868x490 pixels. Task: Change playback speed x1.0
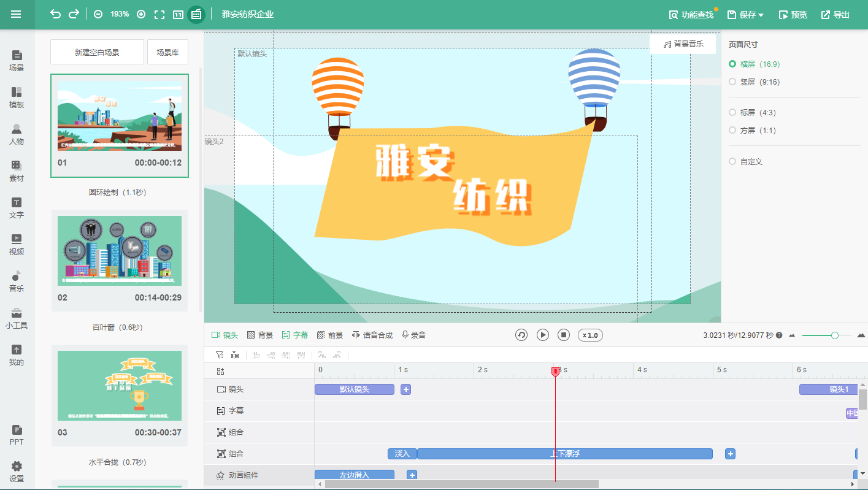click(590, 335)
